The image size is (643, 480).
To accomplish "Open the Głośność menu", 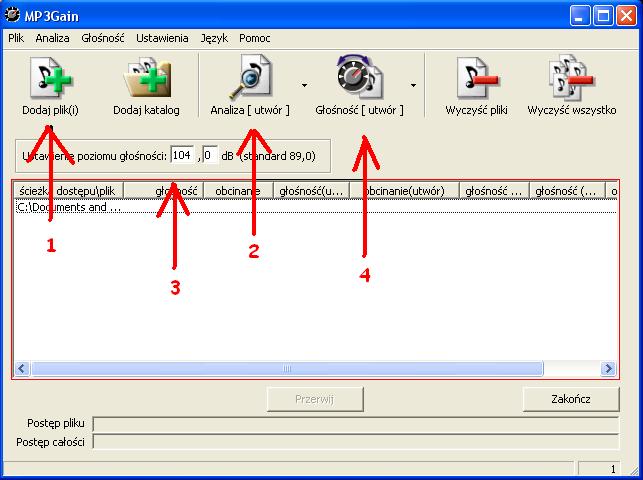I will click(103, 38).
